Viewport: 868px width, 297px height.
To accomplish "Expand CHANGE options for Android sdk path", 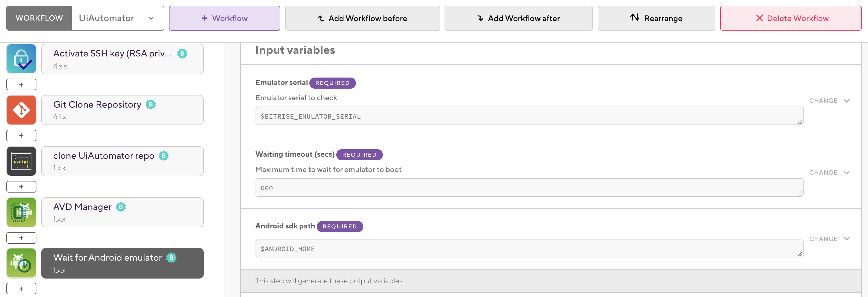I will pyautogui.click(x=829, y=239).
